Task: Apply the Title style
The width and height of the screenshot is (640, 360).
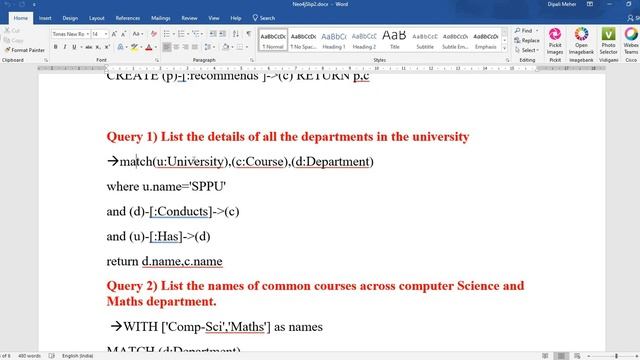Action: (394, 40)
